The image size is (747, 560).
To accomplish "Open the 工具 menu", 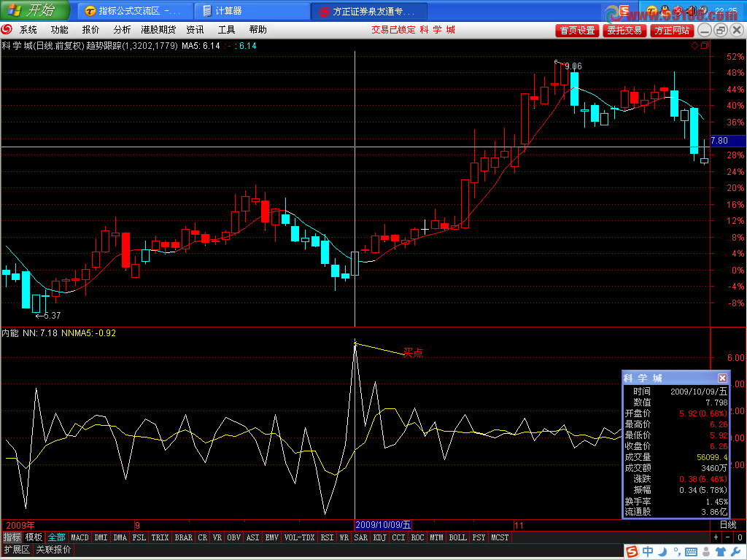I will click(x=226, y=29).
